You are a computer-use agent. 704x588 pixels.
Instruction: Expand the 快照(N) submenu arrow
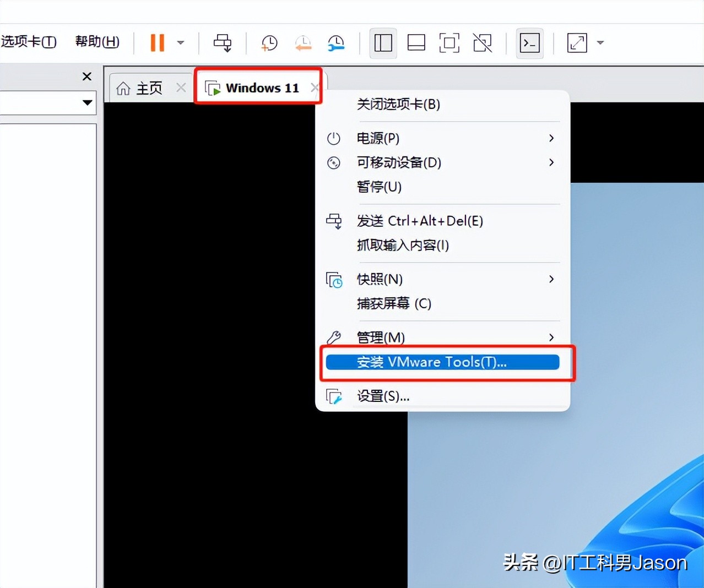[551, 279]
